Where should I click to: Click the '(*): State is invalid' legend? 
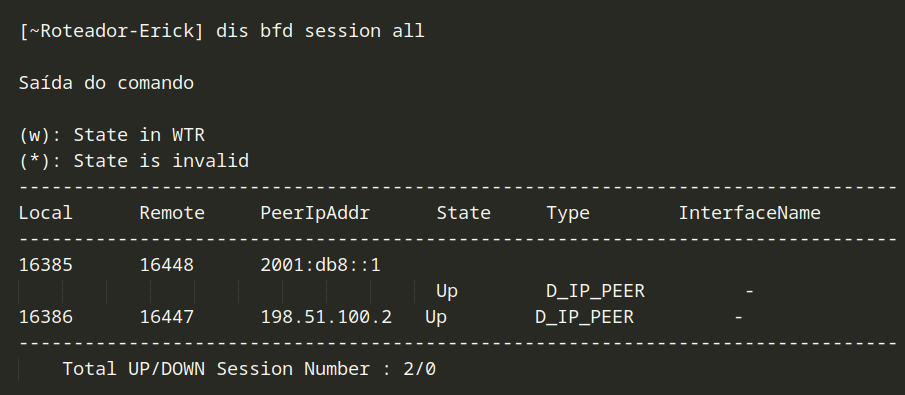134,161
